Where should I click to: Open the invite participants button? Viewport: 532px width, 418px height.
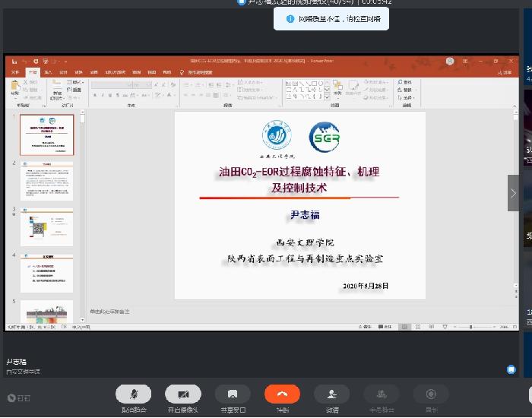point(331,394)
